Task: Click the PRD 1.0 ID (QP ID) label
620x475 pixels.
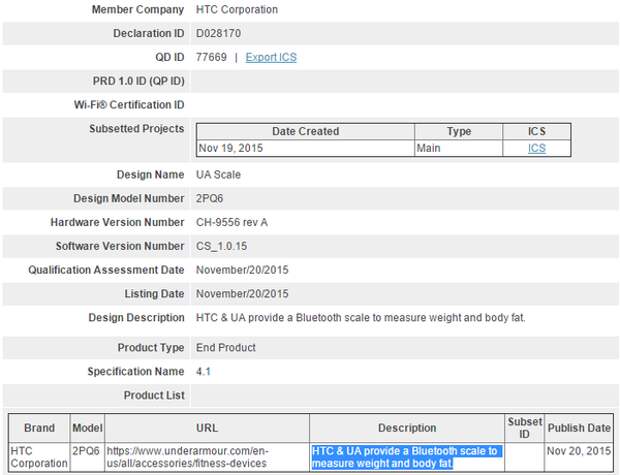Action: point(138,81)
